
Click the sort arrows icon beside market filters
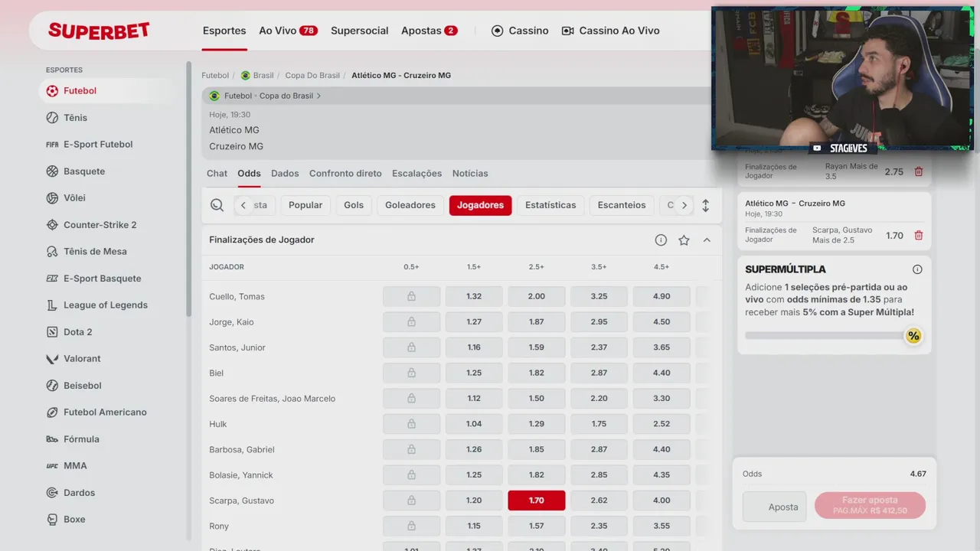click(x=705, y=205)
